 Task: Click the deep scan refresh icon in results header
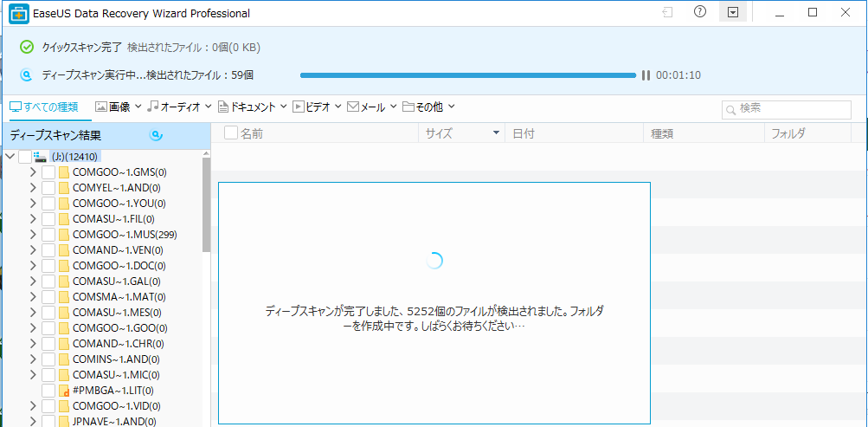pos(156,135)
